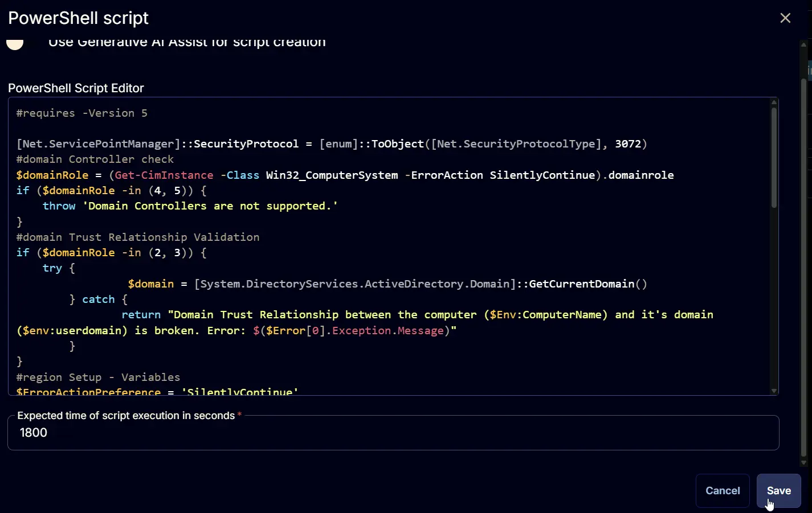Screen dimensions: 812x513
Task: Save the PowerShell script
Action: [x=778, y=491]
